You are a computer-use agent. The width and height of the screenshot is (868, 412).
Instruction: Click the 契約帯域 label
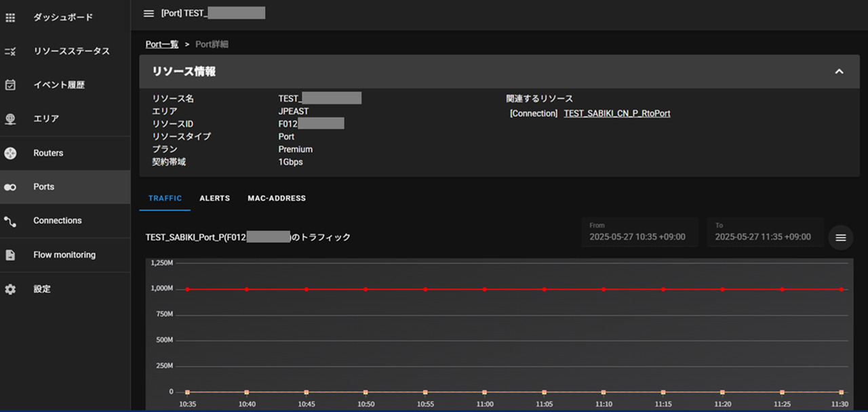pyautogui.click(x=169, y=163)
